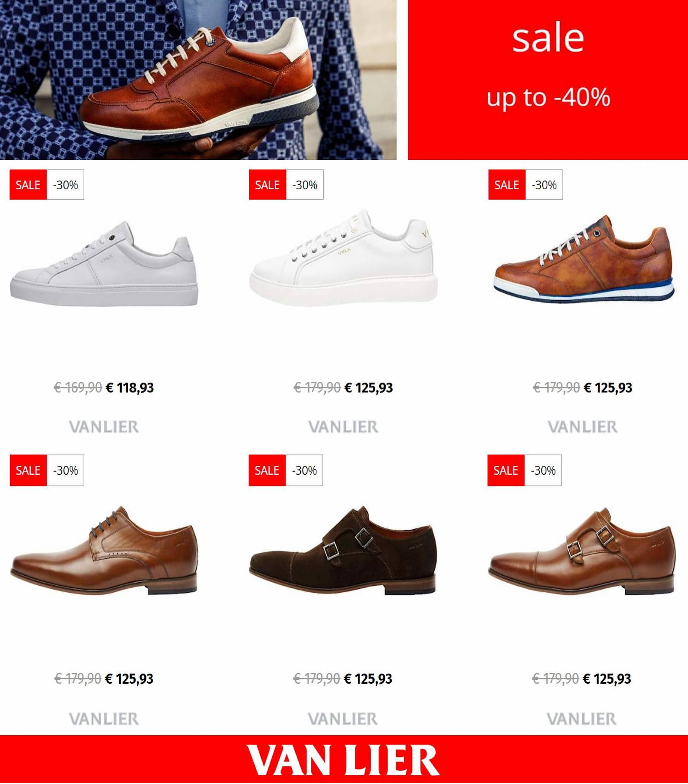
Task: Open the grey low-top sneaker product image
Action: (x=104, y=263)
